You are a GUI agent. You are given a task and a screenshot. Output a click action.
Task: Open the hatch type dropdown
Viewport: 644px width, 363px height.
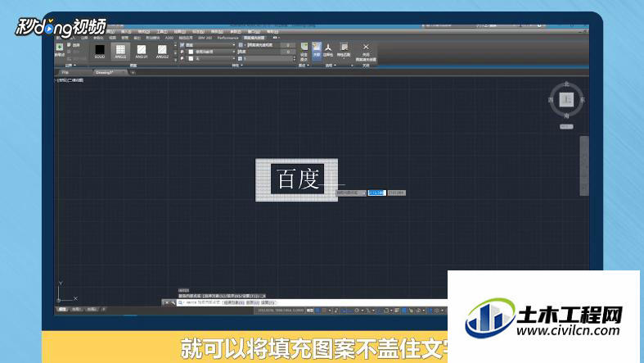pos(210,45)
